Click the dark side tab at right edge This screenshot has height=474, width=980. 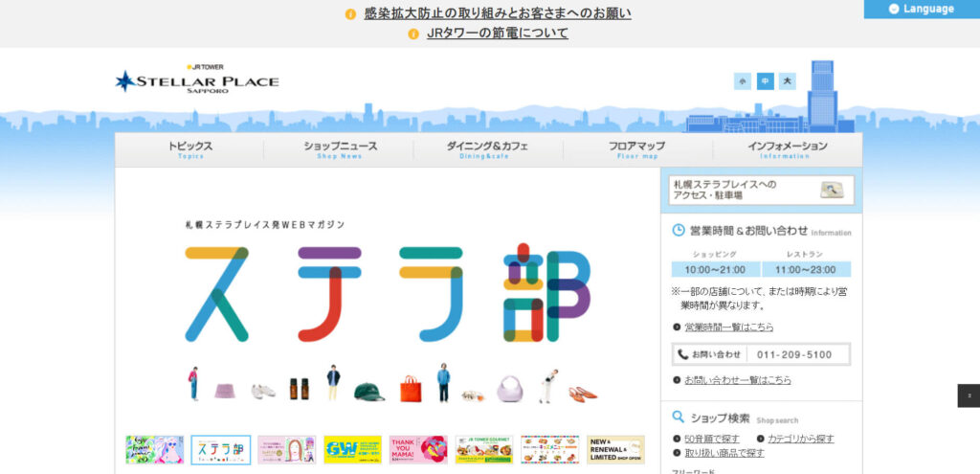tap(969, 395)
